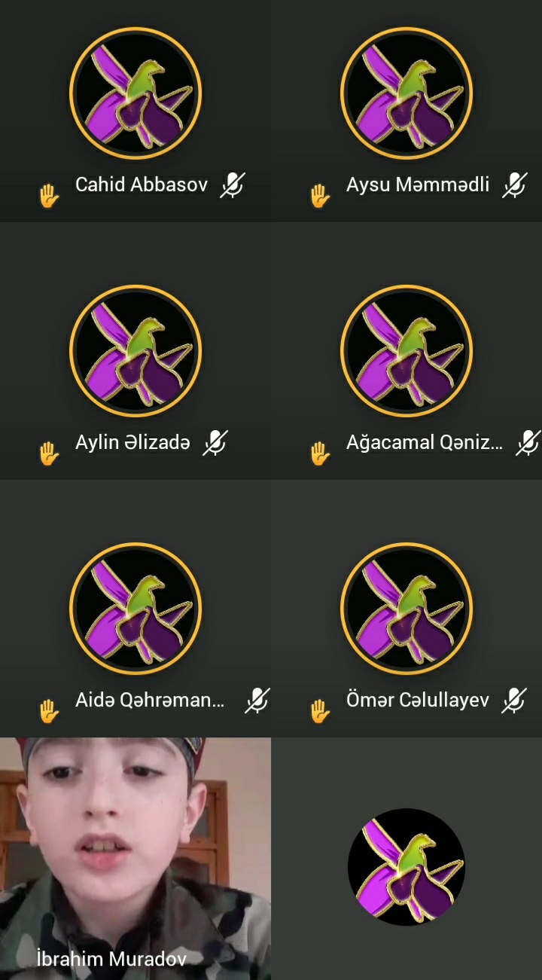Click the muted microphone icon beside Ömər Cəlullayev
This screenshot has width=542, height=980.
(515, 701)
